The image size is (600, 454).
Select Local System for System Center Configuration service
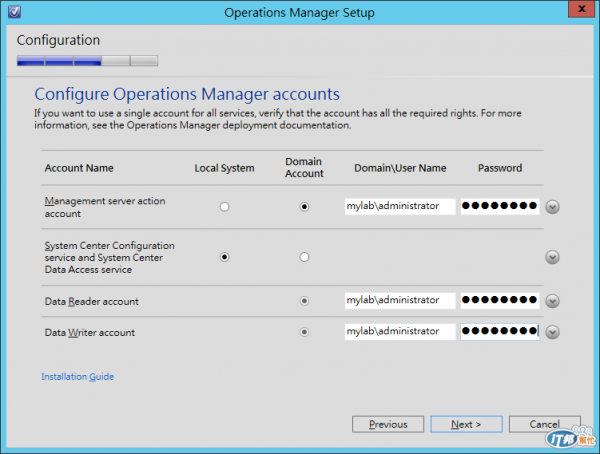click(x=225, y=257)
